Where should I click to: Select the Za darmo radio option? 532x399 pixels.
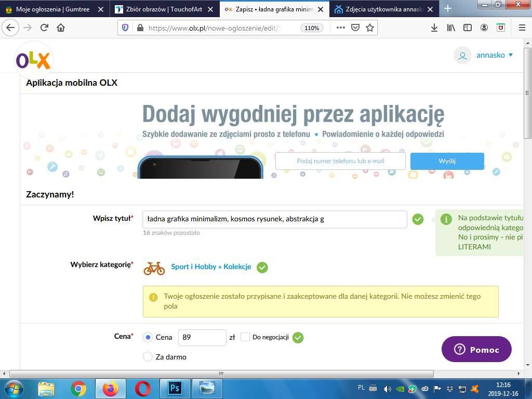click(x=148, y=357)
